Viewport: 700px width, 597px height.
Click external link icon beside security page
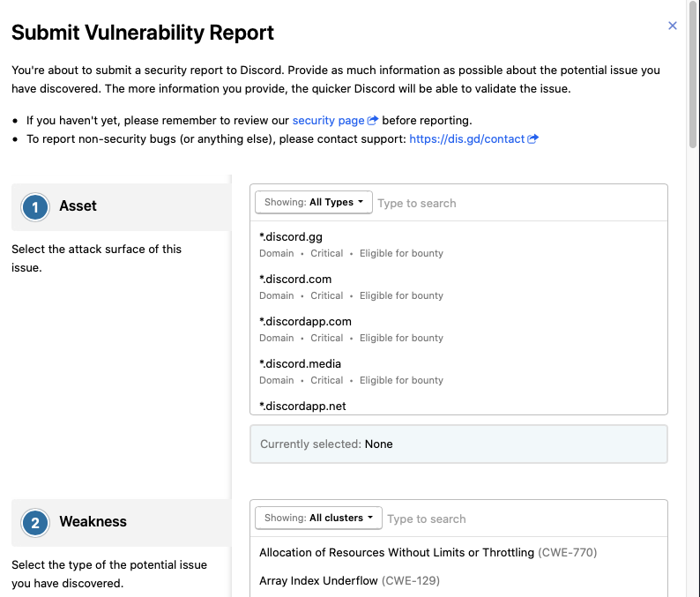[x=372, y=120]
